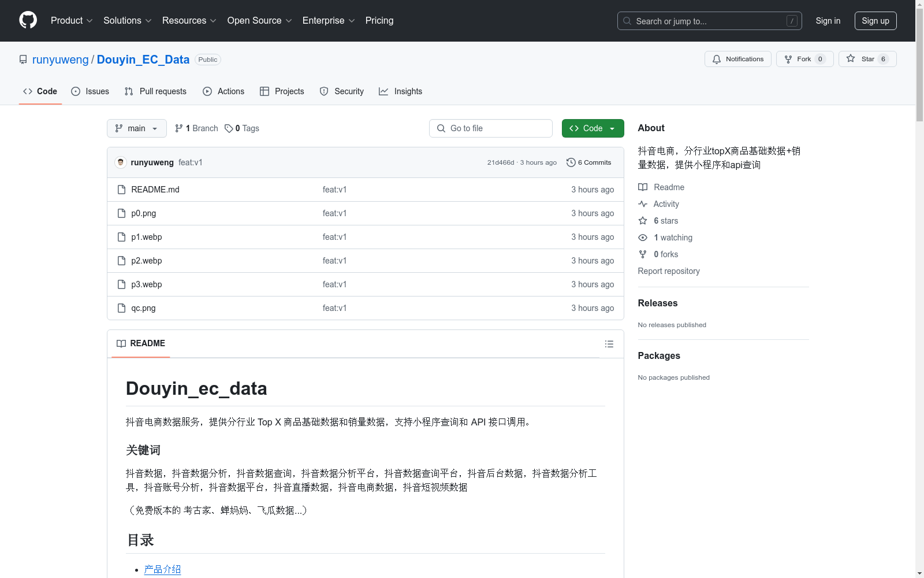The width and height of the screenshot is (924, 578).
Task: Open the p3.webp file
Action: pyautogui.click(x=147, y=284)
